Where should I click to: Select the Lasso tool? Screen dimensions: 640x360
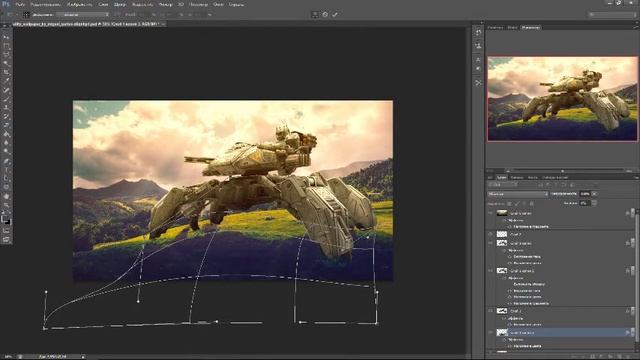pyautogui.click(x=6, y=54)
